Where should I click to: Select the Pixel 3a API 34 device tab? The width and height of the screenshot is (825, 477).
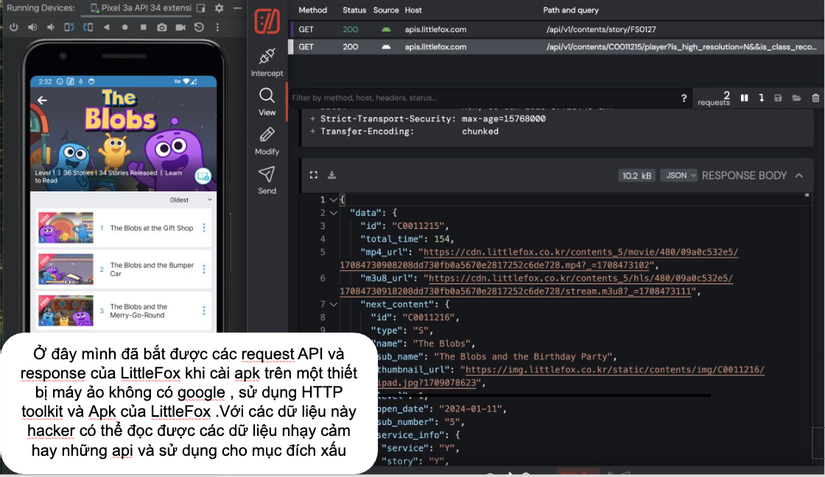coord(140,8)
